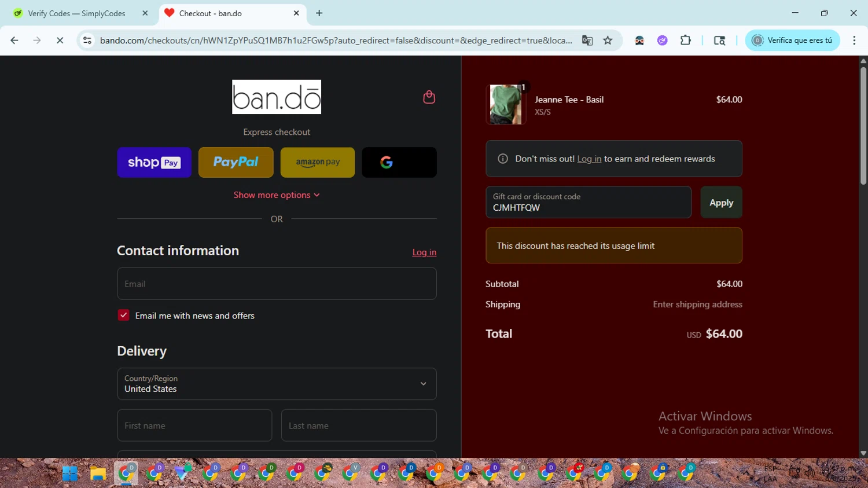Click the info icon in rewards notice
The width and height of the screenshot is (868, 488).
[x=503, y=159]
